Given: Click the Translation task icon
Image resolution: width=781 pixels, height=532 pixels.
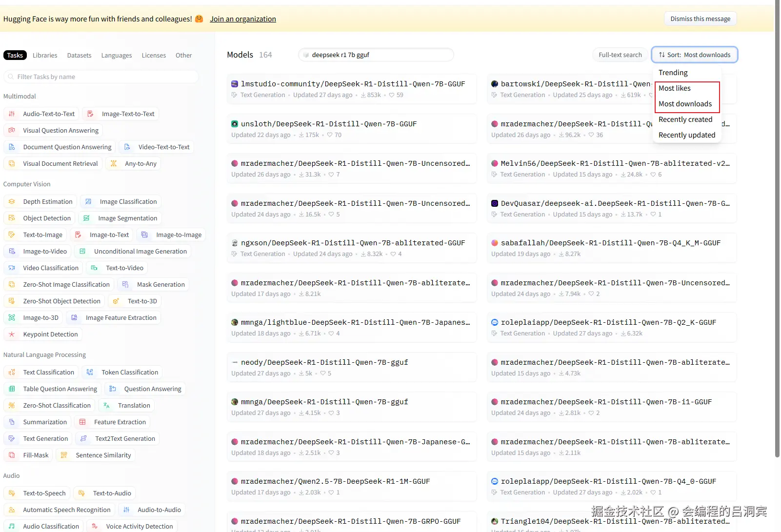Looking at the screenshot, I should [106, 406].
